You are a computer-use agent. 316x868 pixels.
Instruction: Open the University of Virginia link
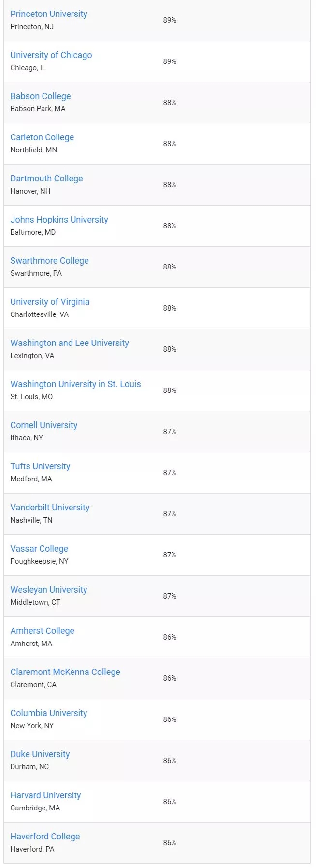tap(50, 302)
